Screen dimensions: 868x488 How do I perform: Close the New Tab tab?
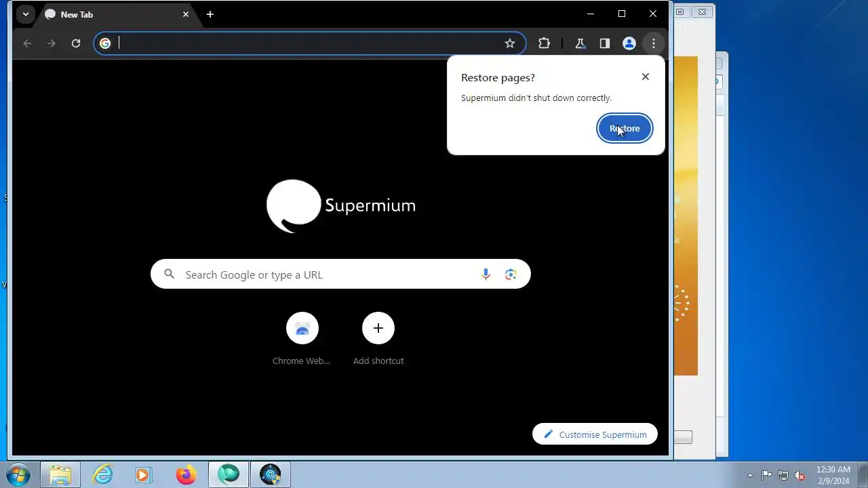pyautogui.click(x=186, y=14)
